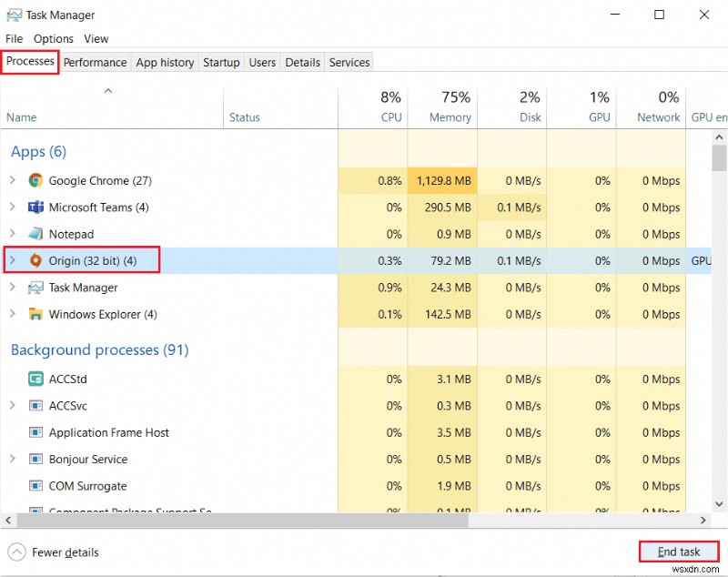
Task: Click the Notepad icon in the list
Action: click(35, 234)
